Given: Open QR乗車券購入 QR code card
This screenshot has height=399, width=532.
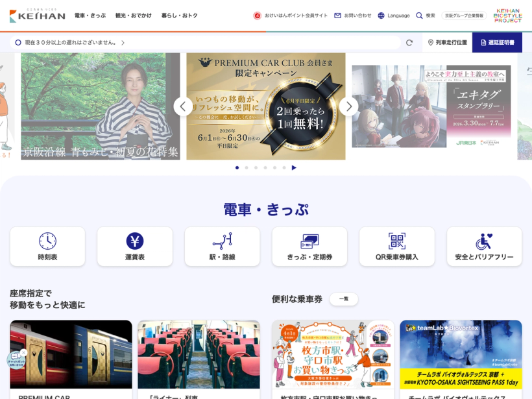Looking at the screenshot, I should pos(397,247).
